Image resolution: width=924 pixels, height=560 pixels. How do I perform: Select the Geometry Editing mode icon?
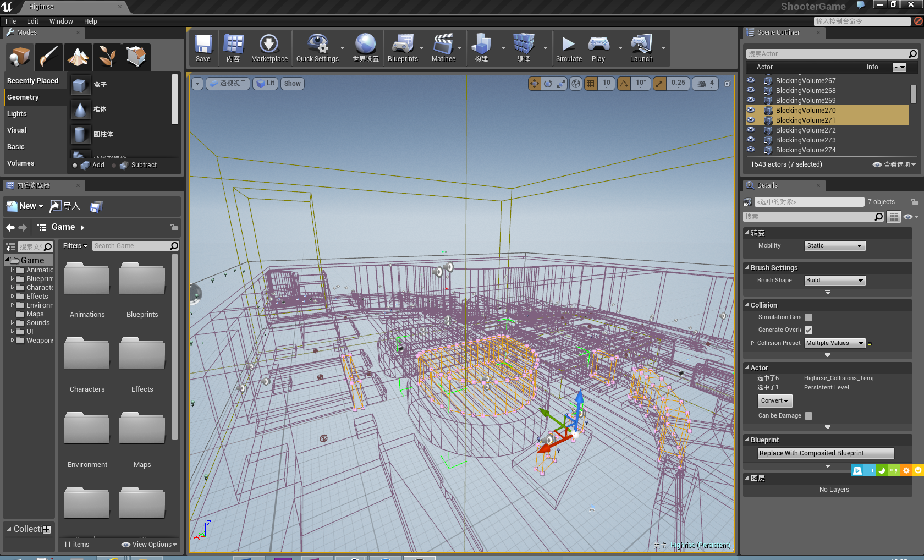136,56
